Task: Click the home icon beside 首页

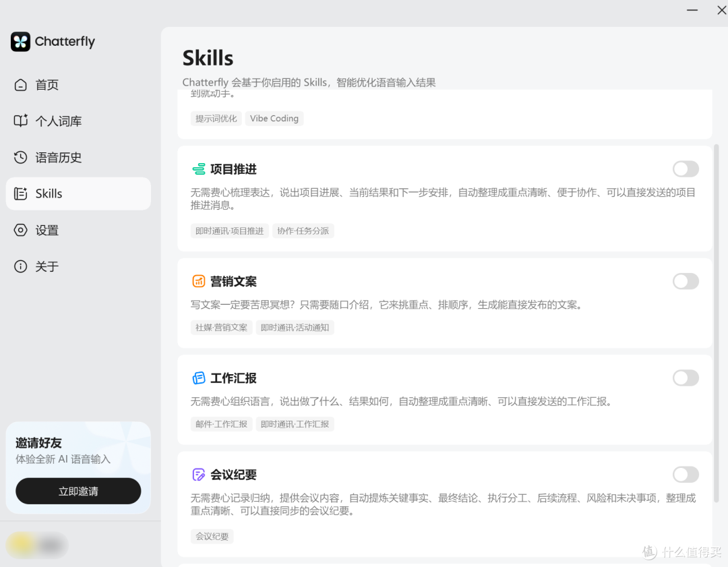Action: [x=20, y=85]
